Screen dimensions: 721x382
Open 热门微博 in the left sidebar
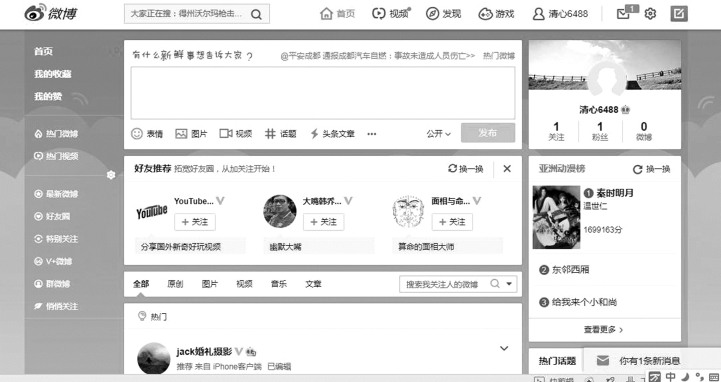[56, 134]
